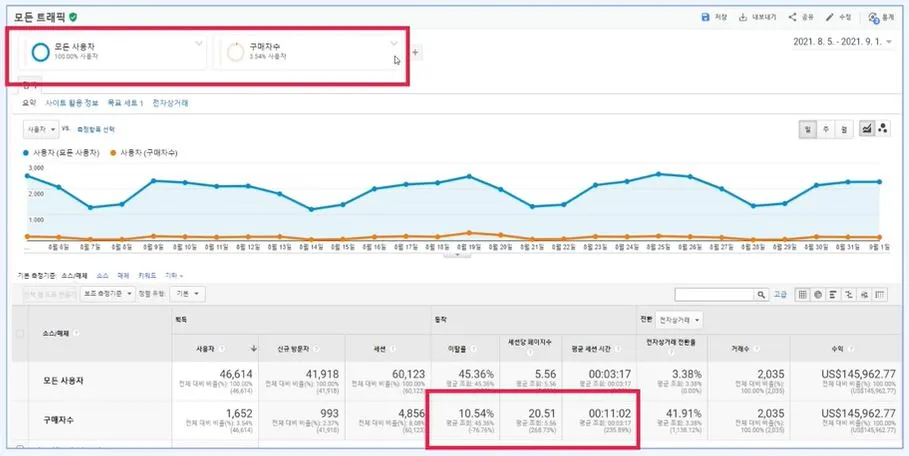909x456 pixels.
Task: Tick the select-all checkbox in the table header
Action: 20,333
